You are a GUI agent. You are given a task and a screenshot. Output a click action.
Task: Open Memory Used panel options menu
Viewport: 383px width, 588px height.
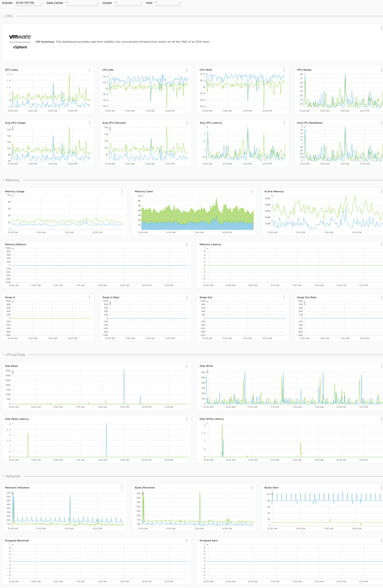252,191
